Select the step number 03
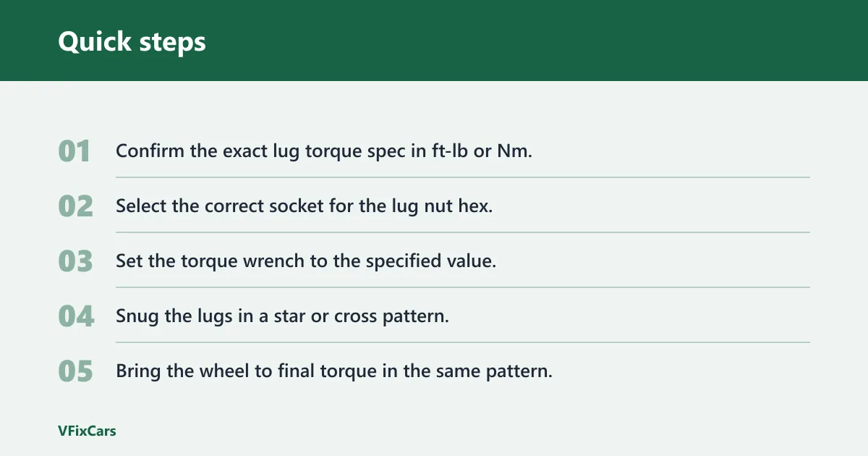The height and width of the screenshot is (456, 868). tap(76, 261)
